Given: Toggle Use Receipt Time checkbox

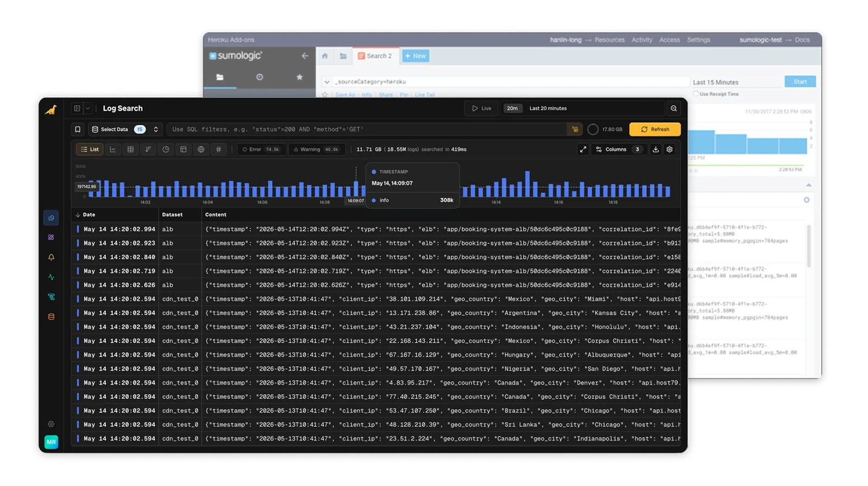Looking at the screenshot, I should pyautogui.click(x=696, y=94).
